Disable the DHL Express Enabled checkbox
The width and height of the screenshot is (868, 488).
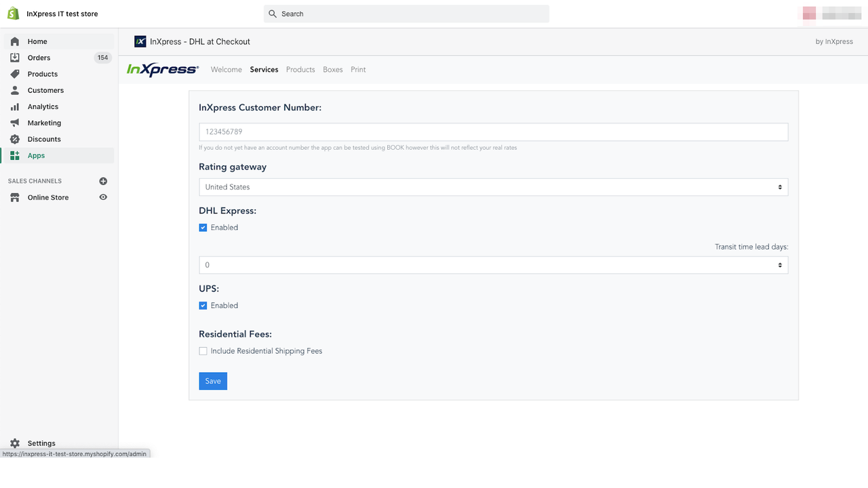tap(203, 227)
